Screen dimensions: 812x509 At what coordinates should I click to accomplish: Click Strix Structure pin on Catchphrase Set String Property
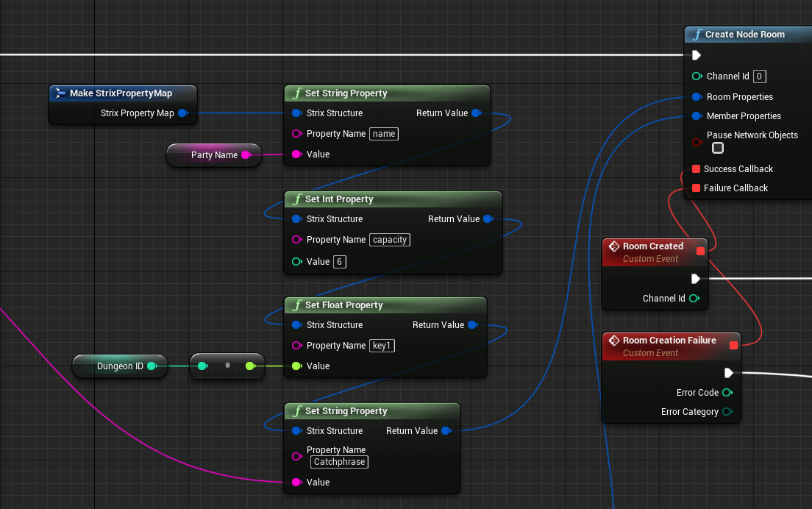coord(296,431)
